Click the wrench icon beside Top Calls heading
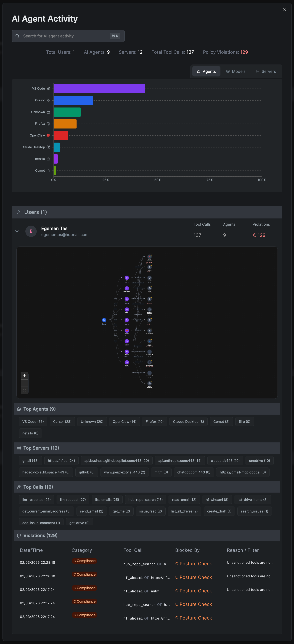294x644 pixels. [19, 487]
